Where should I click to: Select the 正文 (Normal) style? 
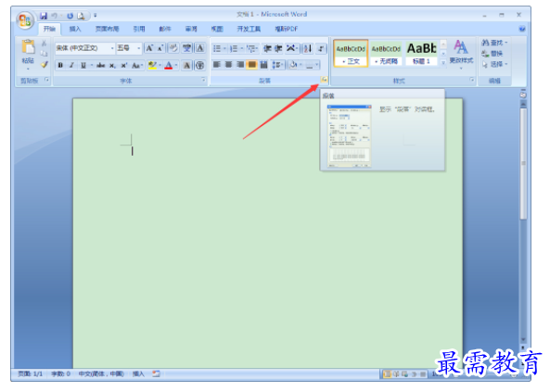tap(351, 54)
